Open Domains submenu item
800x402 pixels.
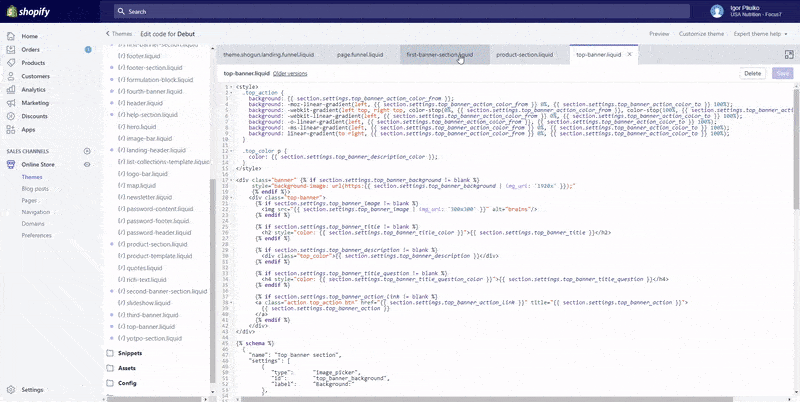pyautogui.click(x=33, y=223)
